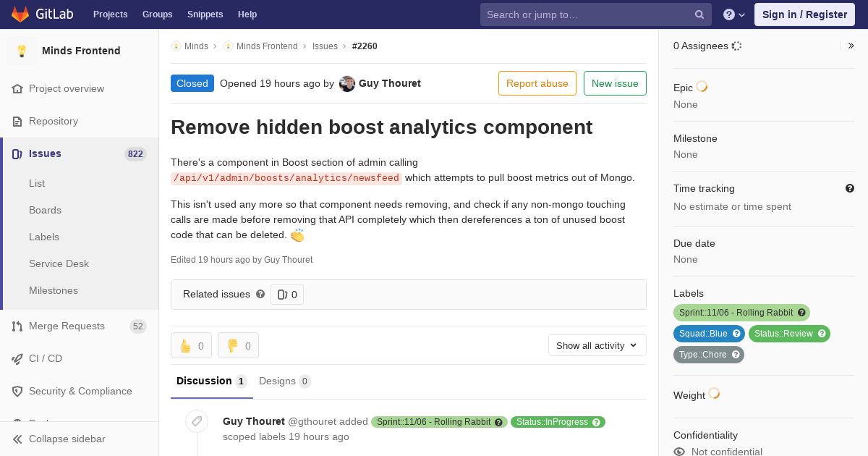Click the Minds breadcrumb icon
This screenshot has width=868, height=456.
176,46
